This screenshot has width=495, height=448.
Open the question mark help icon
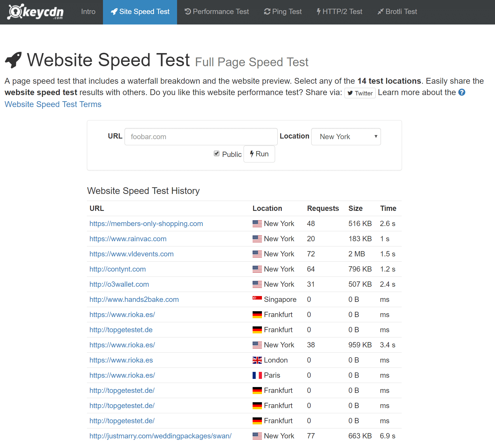click(x=462, y=92)
